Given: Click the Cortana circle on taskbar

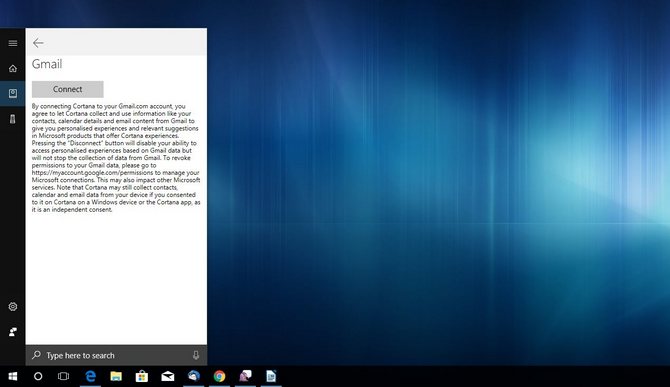Looking at the screenshot, I should (x=38, y=376).
